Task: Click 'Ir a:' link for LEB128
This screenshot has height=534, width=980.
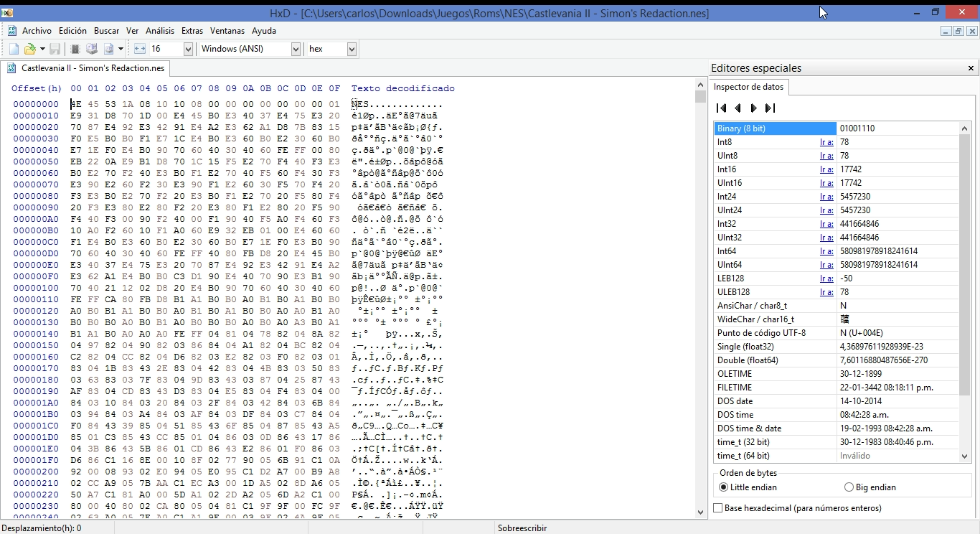Action: coord(826,278)
